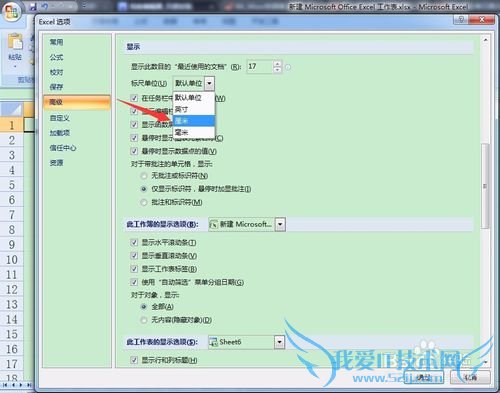The height and width of the screenshot is (393, 500).
Task: Click the help question mark in Excel 选项 dialog
Action: point(461,20)
